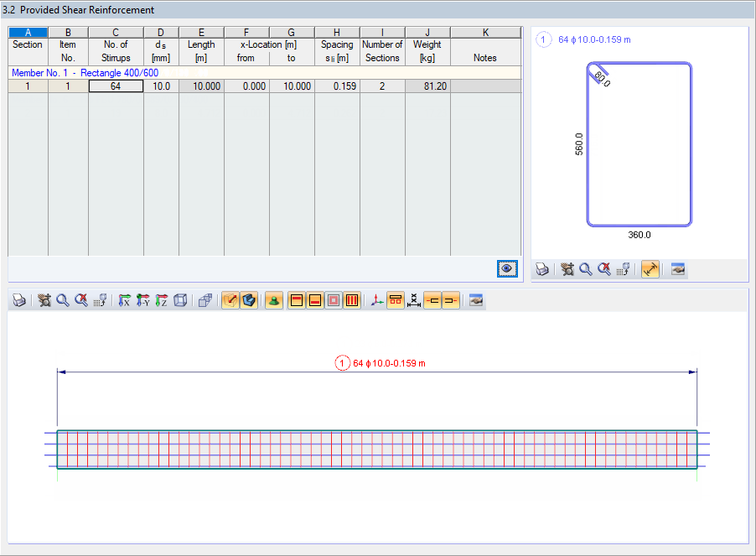
Task: Click 360.0 width dimension of stirrup
Action: point(639,235)
